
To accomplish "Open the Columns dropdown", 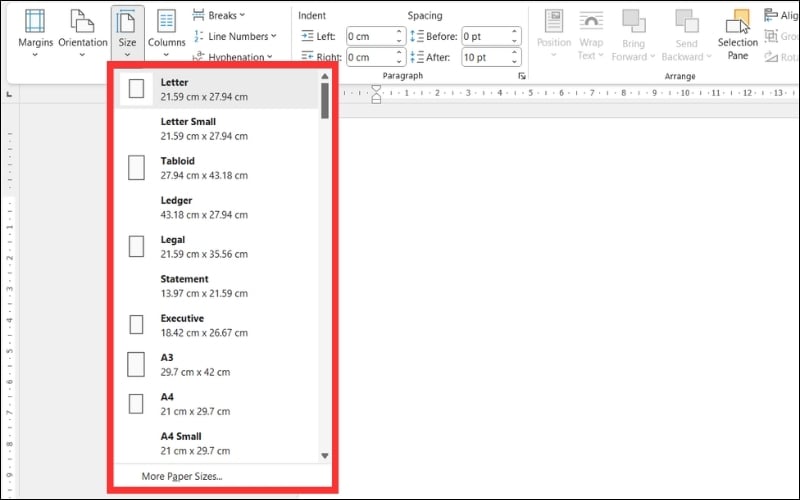I will pyautogui.click(x=166, y=34).
